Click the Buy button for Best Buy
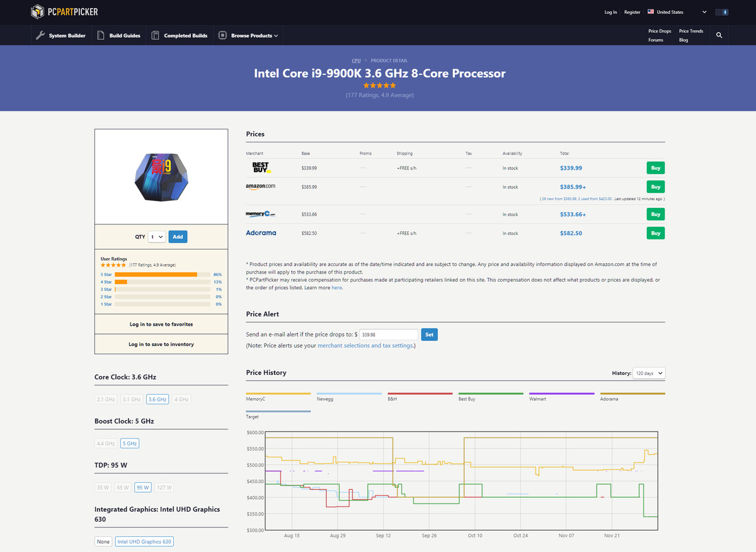756x552 pixels. pos(655,168)
